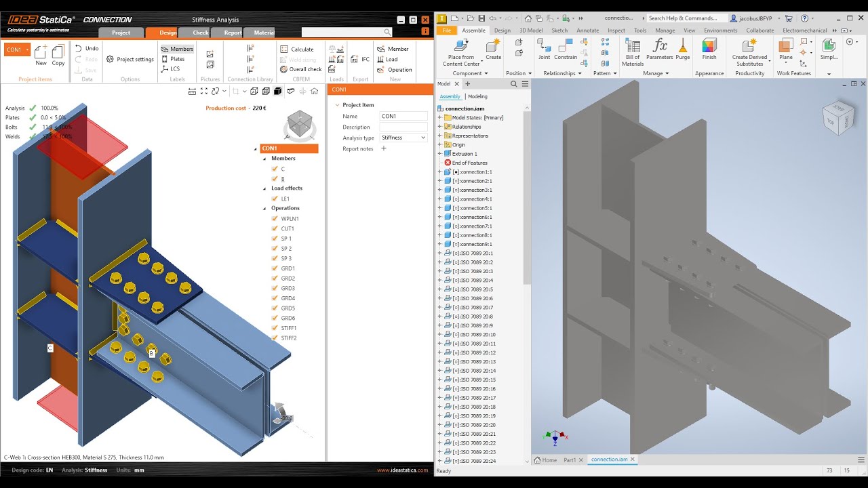Switch to the Sketch ribbon tab in Inventor
Viewport: 868px width, 488px height.
click(559, 30)
